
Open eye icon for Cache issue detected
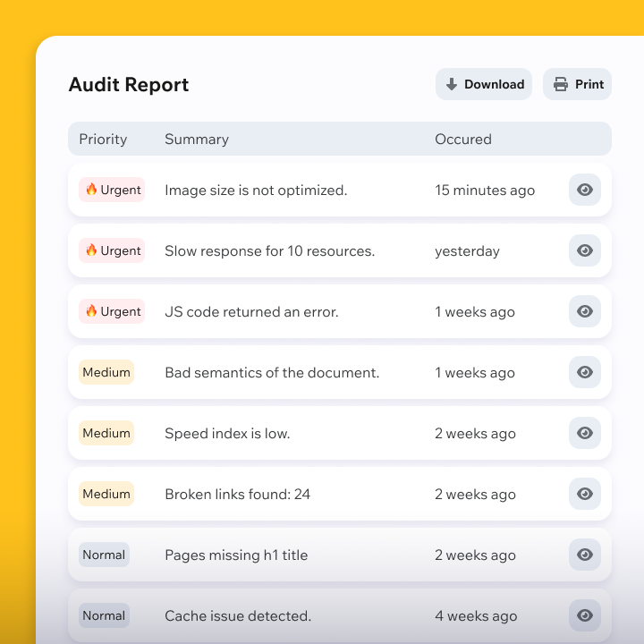(x=584, y=615)
